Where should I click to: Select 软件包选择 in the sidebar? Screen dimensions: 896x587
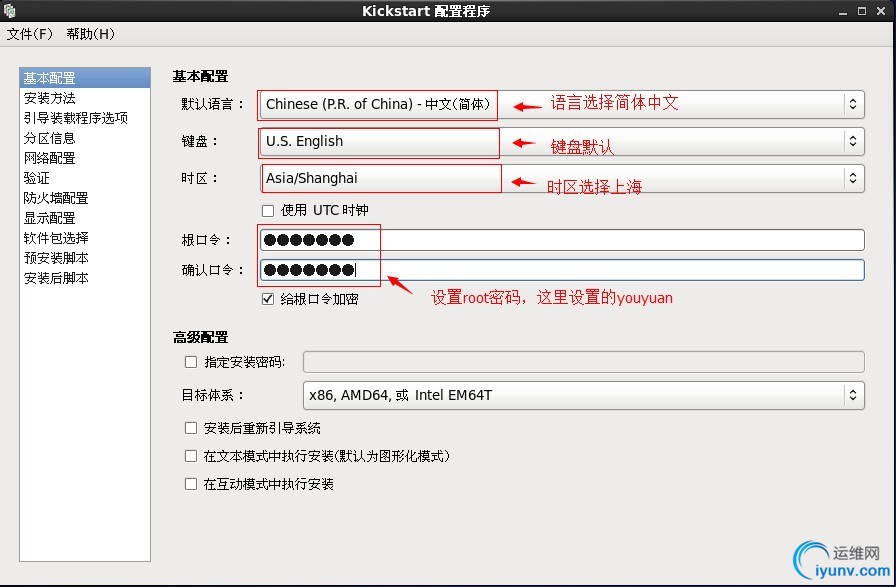click(85, 238)
